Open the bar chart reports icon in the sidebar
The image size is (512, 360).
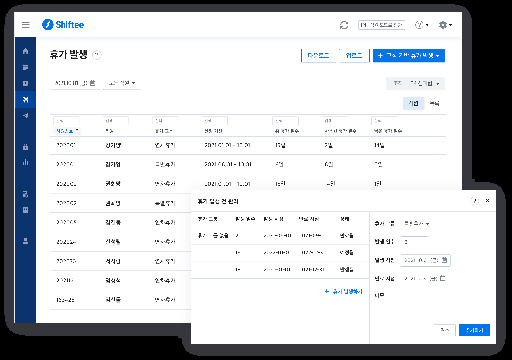tap(25, 162)
